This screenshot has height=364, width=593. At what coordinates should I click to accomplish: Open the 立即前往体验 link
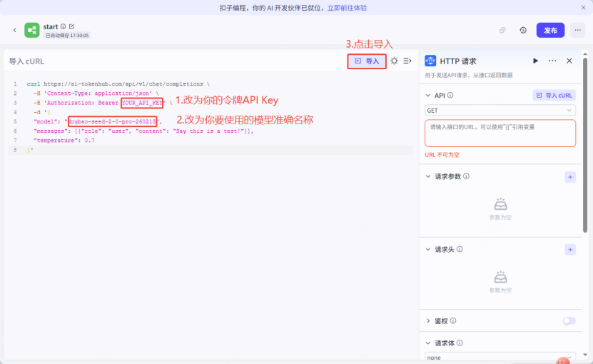[348, 8]
